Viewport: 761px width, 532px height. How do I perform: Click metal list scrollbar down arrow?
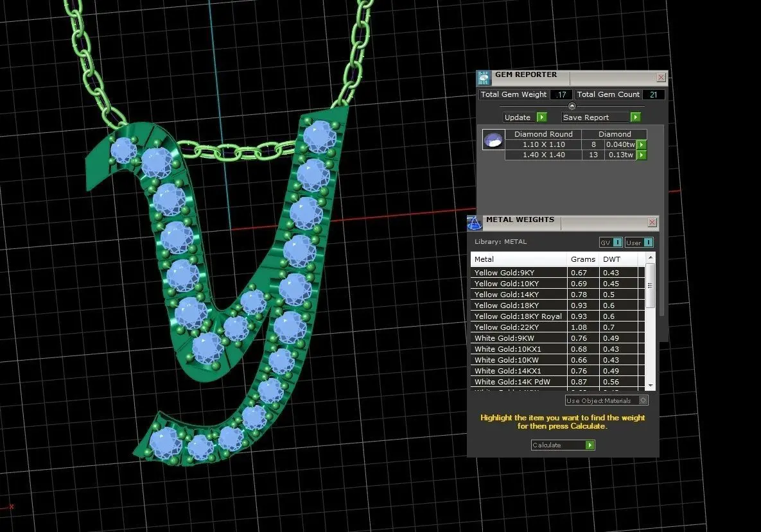651,386
